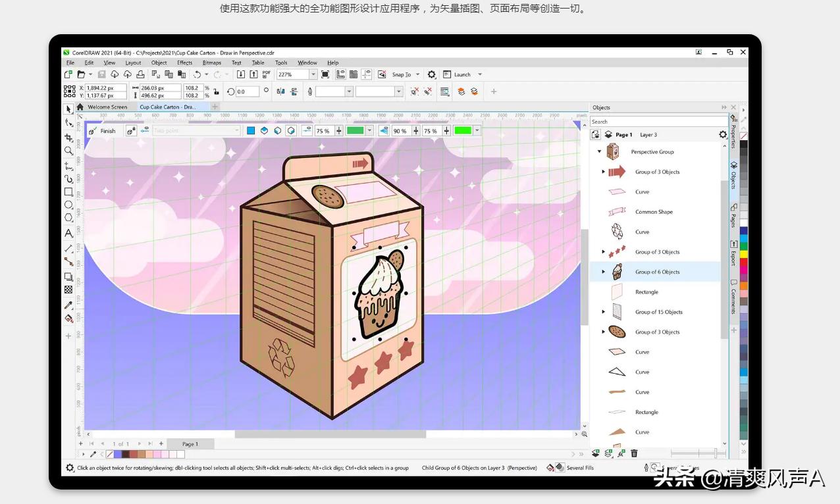Select the Color Eyedropper tool
Viewport: 840px width, 504px height.
(68, 304)
